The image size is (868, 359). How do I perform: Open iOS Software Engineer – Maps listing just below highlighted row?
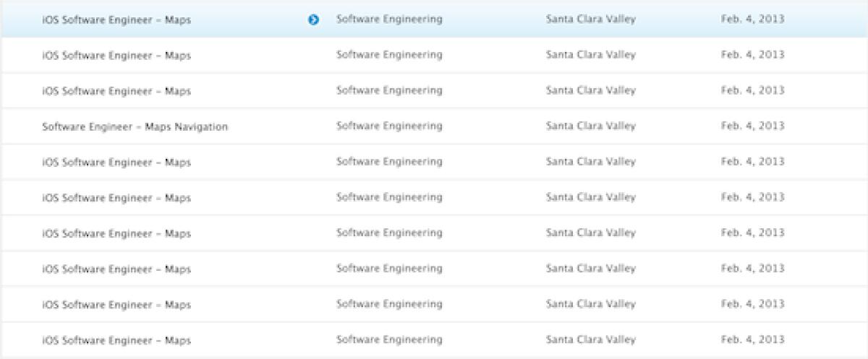click(116, 55)
